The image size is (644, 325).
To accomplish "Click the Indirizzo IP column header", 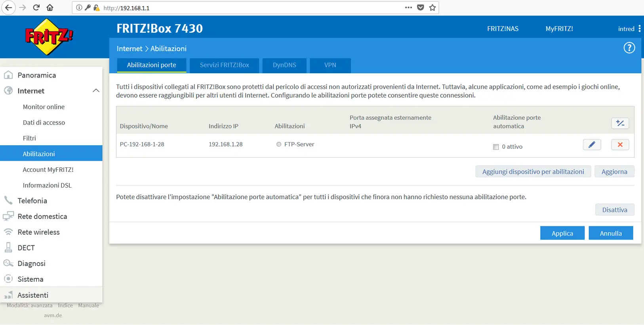I will [x=223, y=126].
